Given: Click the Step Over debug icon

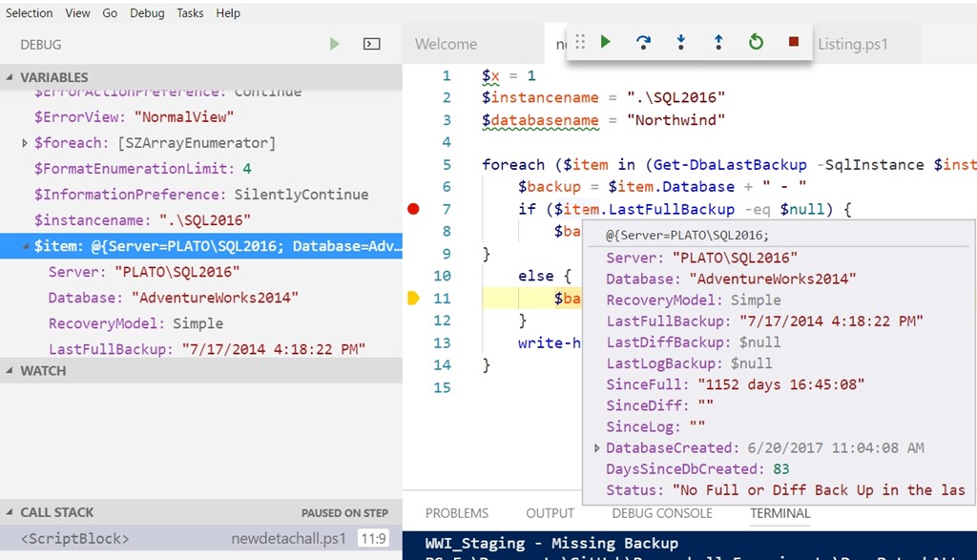Looking at the screenshot, I should (643, 42).
